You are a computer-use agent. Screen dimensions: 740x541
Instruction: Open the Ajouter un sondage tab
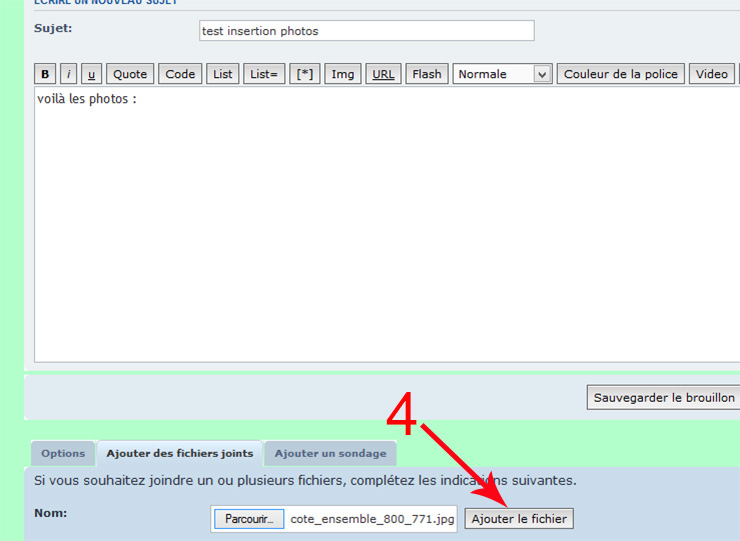click(330, 454)
